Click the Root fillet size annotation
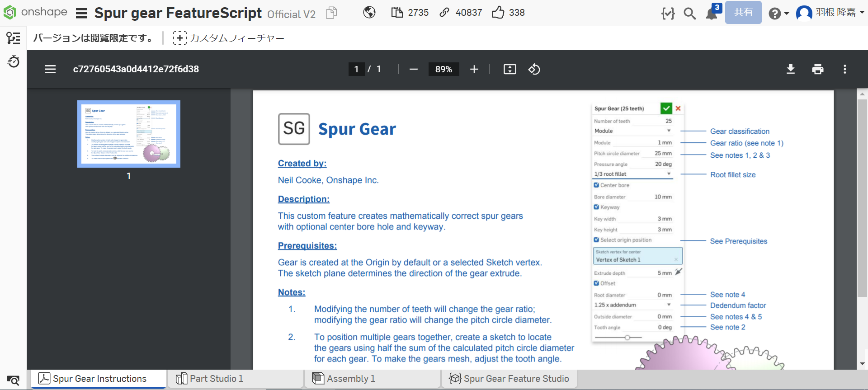This screenshot has height=390, width=868. click(733, 174)
